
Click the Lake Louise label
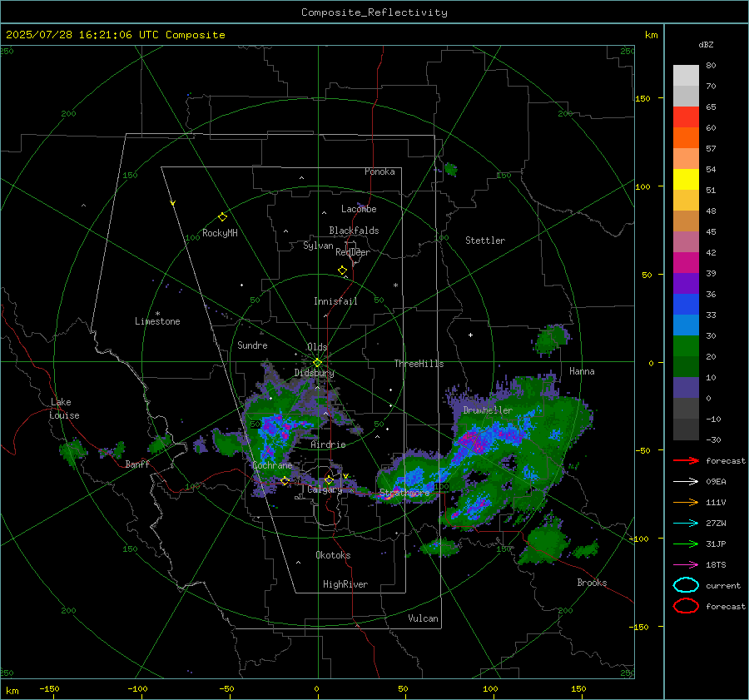(x=64, y=409)
